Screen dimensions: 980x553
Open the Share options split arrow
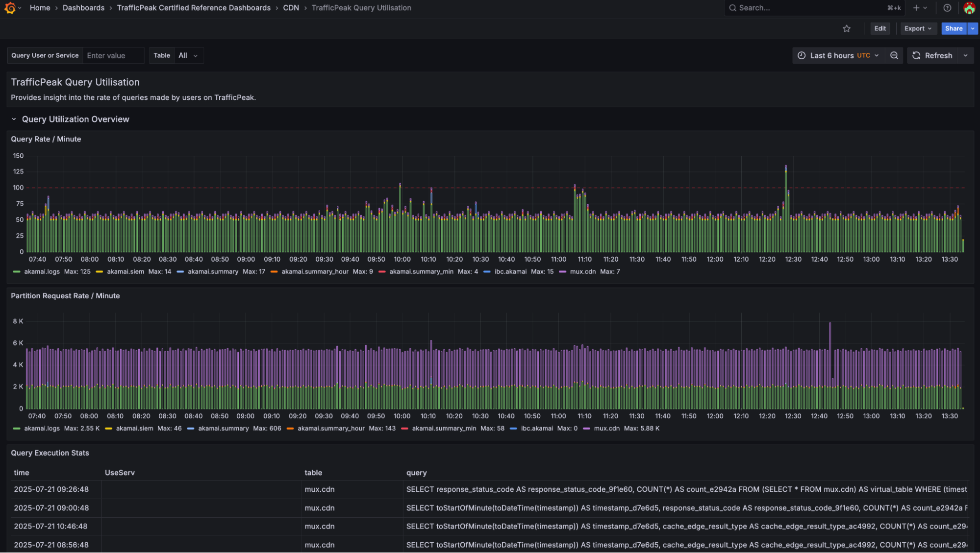click(972, 28)
